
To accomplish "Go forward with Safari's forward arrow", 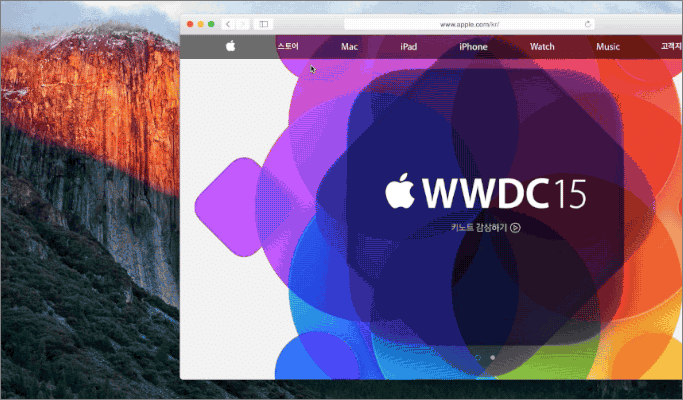I will point(243,24).
